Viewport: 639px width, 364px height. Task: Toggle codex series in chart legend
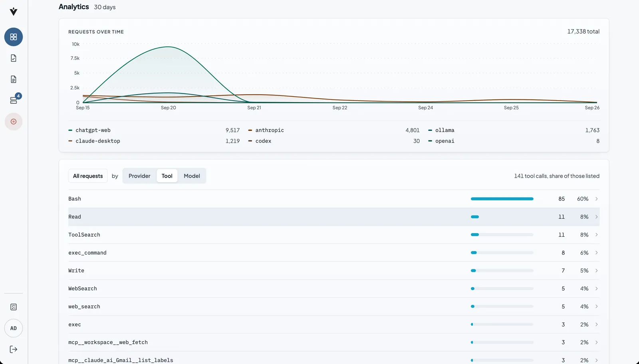(334, 141)
